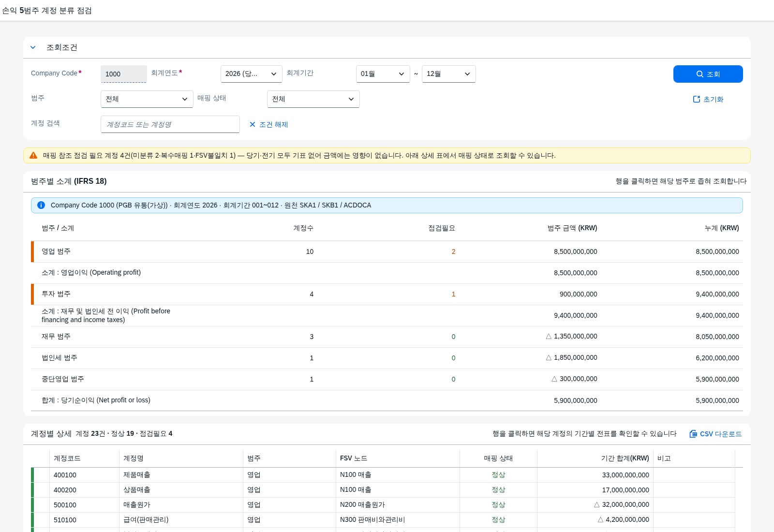Click the 범주 금액 (KRW) column header
Screen dimensions: 774x532
pos(572,228)
